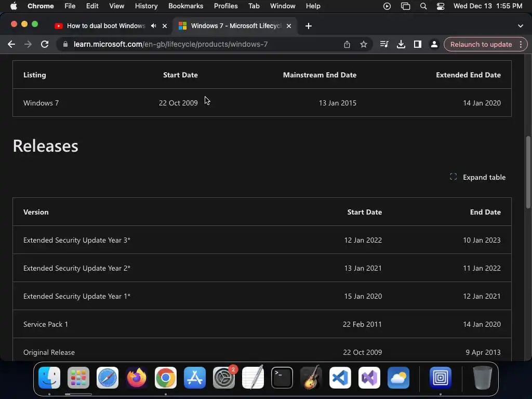Close the Windows 7 Lifecycle tab
The height and width of the screenshot is (399, 532).
pyautogui.click(x=289, y=26)
